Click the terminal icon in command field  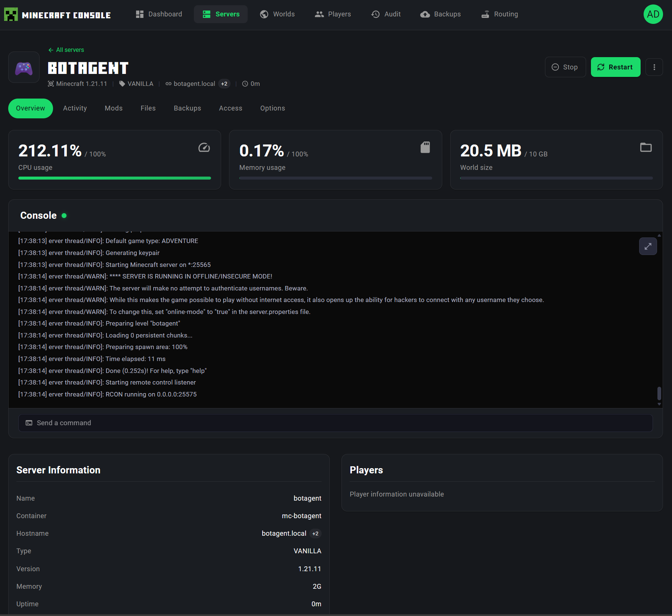[29, 423]
